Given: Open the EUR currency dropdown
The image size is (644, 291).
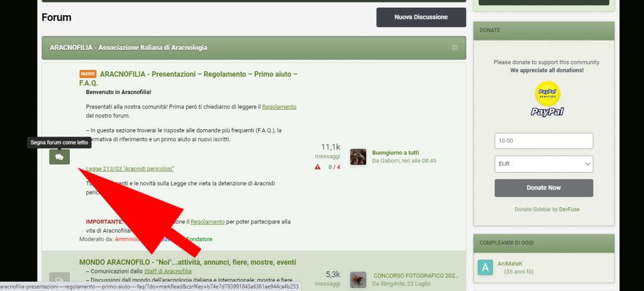Looking at the screenshot, I should point(543,164).
